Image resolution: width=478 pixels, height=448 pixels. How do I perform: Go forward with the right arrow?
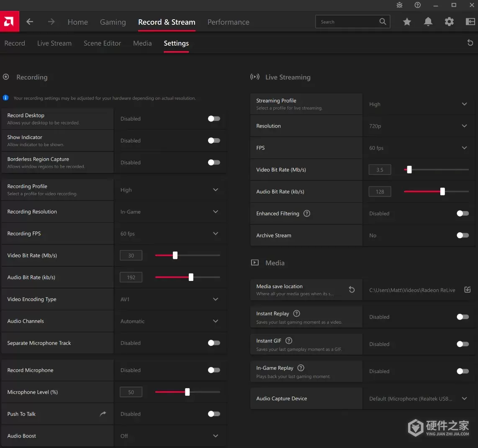[51, 22]
